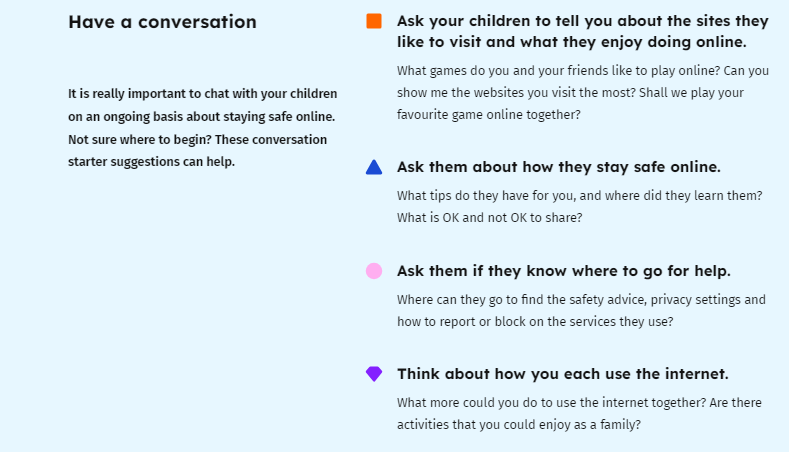Click the 'how to report or block' line

pyautogui.click(x=535, y=322)
